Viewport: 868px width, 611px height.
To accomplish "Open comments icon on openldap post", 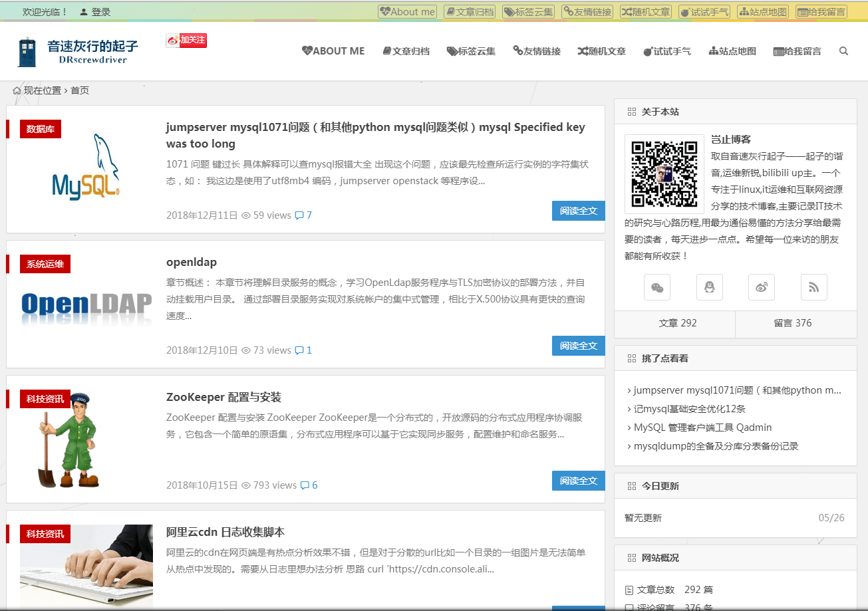I will click(299, 350).
